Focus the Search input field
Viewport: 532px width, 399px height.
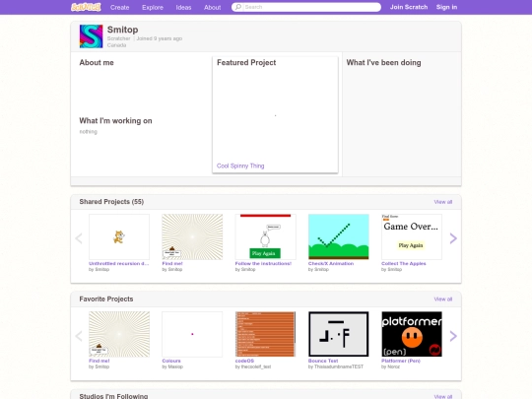click(306, 7)
